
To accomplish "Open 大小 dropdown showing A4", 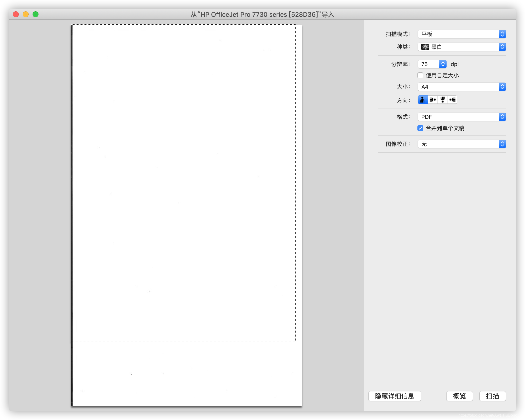I will 462,87.
